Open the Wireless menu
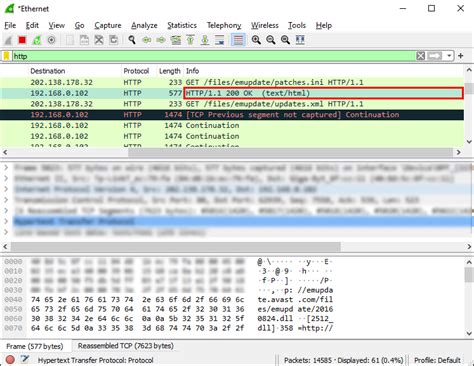The image size is (474, 366). (x=265, y=26)
